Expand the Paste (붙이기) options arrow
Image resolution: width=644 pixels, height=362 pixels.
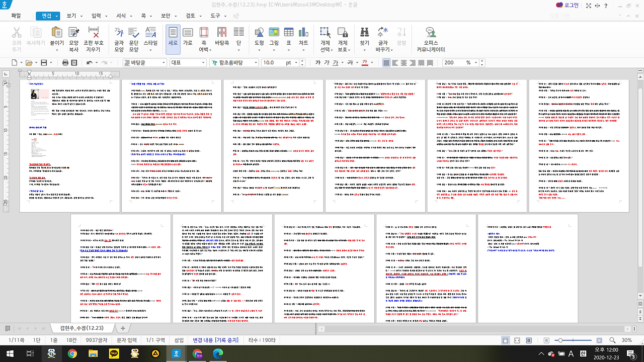point(56,50)
